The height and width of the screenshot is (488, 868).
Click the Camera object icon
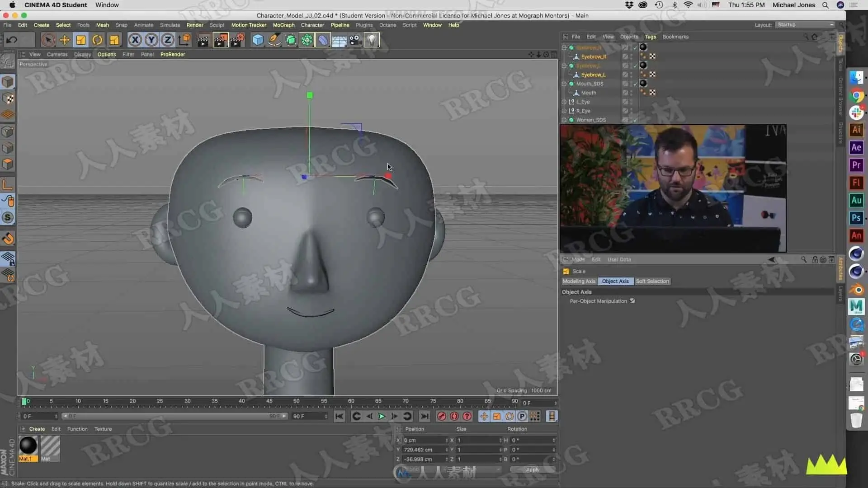tap(355, 40)
